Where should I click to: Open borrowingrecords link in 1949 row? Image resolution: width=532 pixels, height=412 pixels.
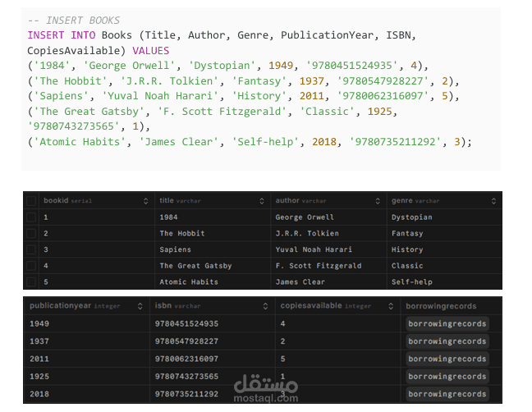[447, 324]
